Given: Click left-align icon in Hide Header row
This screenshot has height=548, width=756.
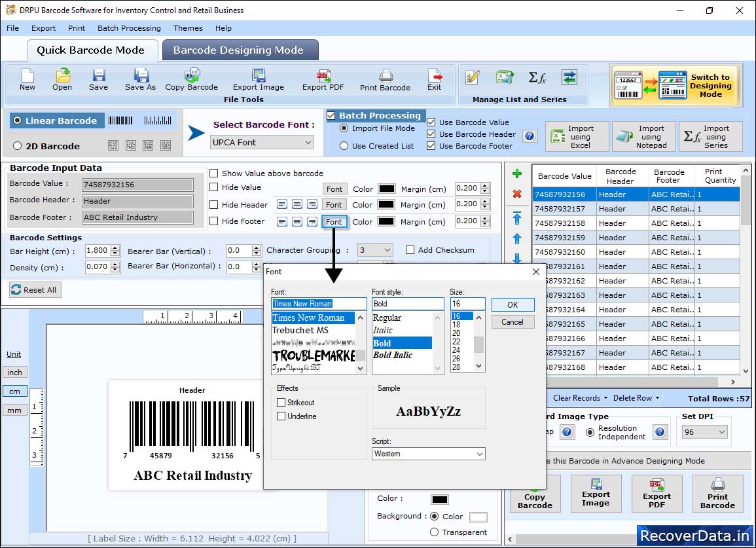Looking at the screenshot, I should coord(282,204).
